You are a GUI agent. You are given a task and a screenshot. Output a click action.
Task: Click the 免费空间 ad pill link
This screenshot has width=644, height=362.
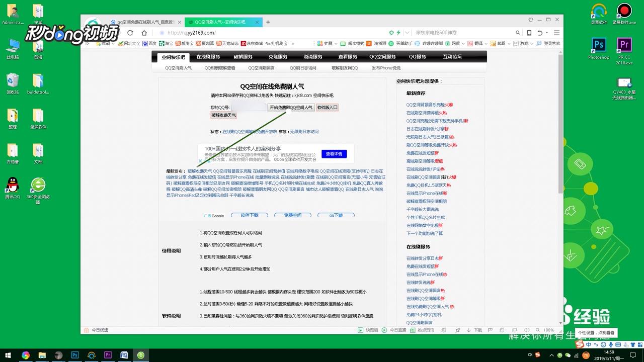pyautogui.click(x=292, y=215)
